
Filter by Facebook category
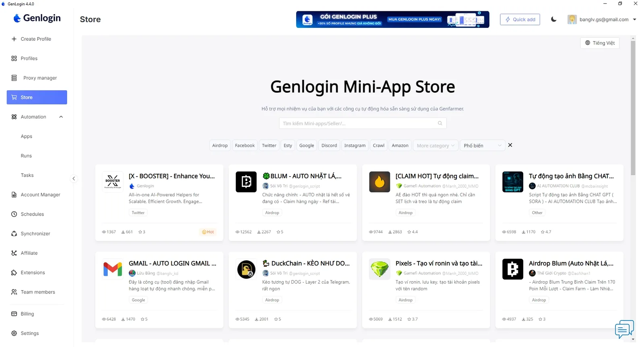click(245, 145)
